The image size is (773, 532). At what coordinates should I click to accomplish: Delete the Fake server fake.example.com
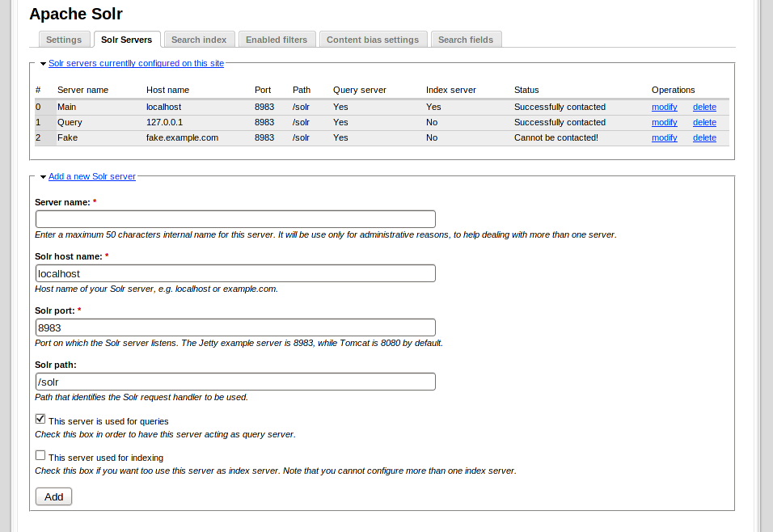click(704, 137)
